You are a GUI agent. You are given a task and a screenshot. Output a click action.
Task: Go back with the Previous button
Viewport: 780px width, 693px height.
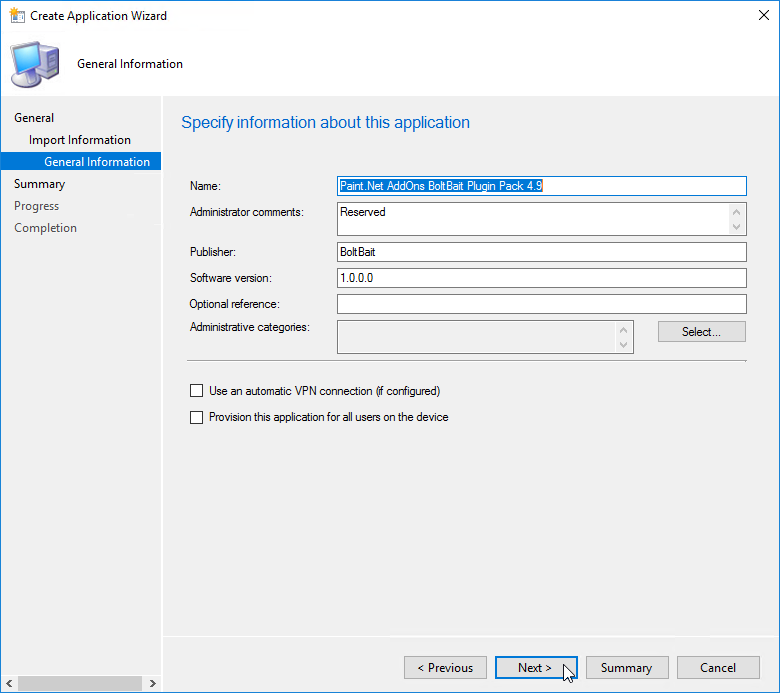click(445, 668)
